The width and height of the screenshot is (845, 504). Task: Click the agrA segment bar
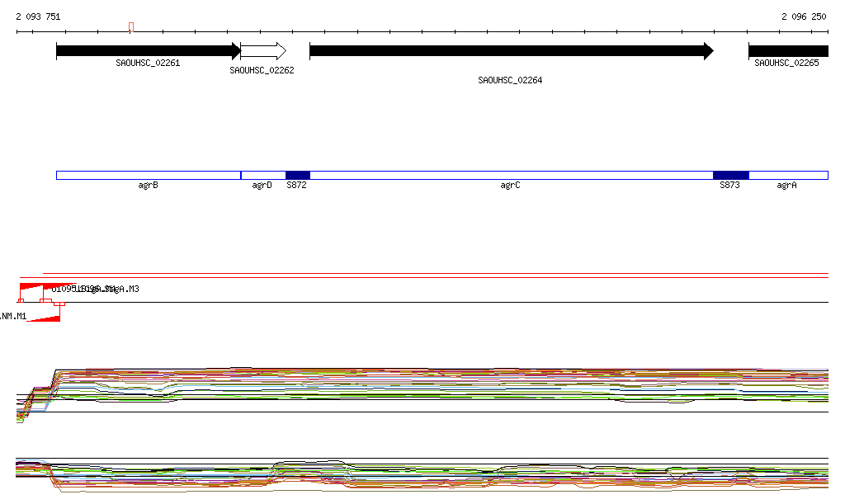click(x=787, y=175)
